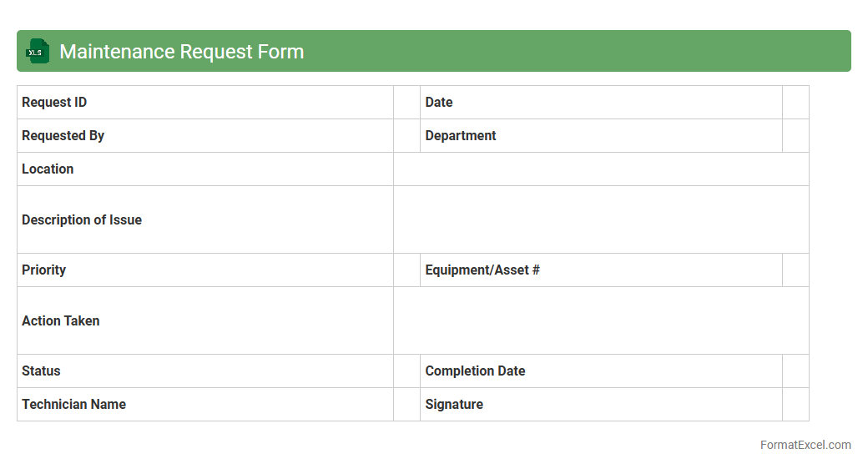Select the Technician Name label cell

coord(204,405)
